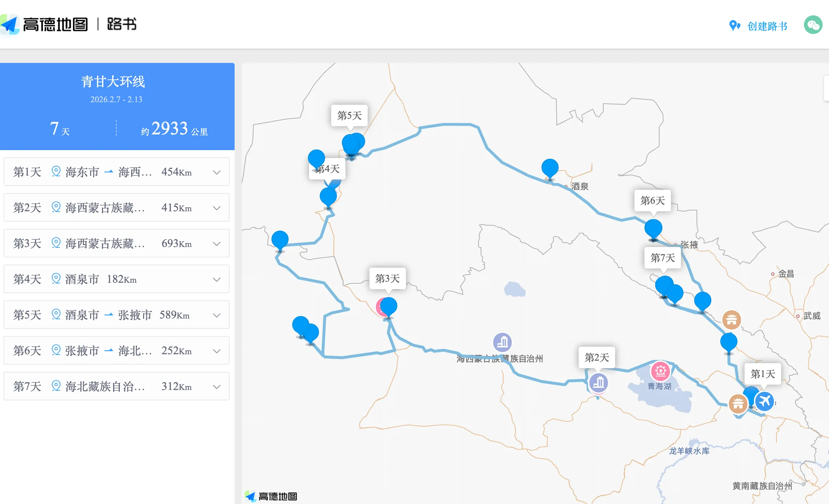Click the purple city icon under 第2天 label
Screen dimensions: 829x504
pos(598,383)
